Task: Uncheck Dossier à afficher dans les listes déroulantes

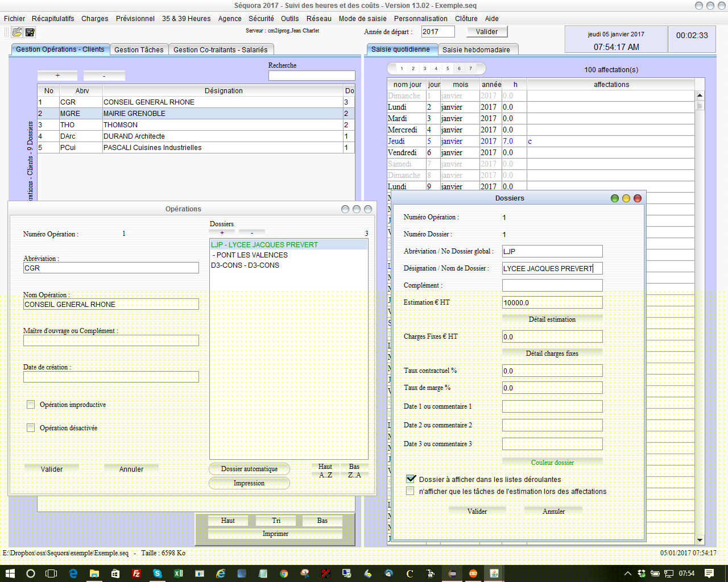Action: 411,479
